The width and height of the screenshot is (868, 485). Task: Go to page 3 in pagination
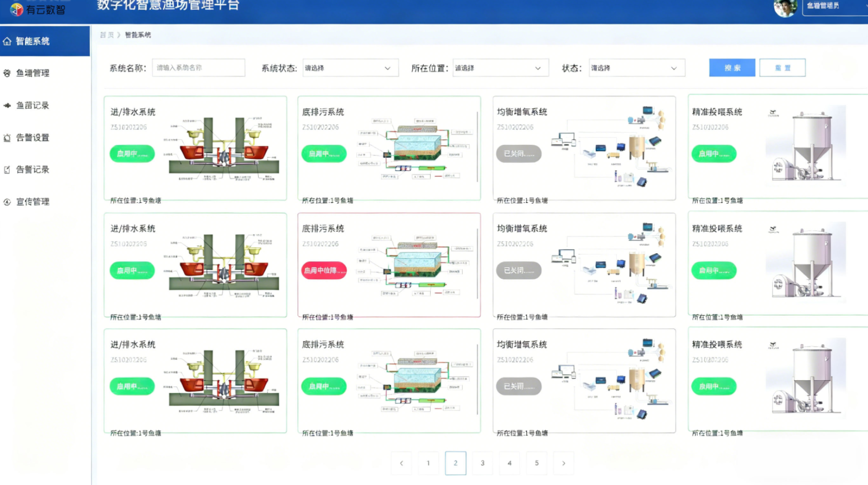tap(482, 463)
